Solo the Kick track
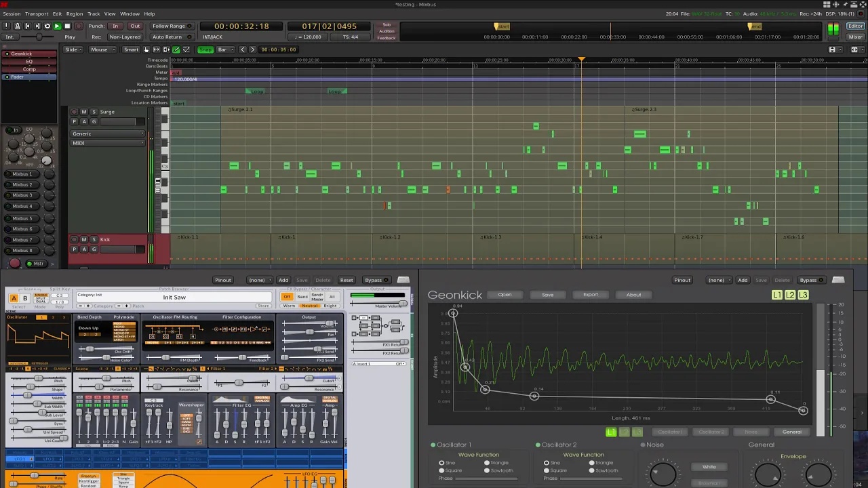 (94, 239)
